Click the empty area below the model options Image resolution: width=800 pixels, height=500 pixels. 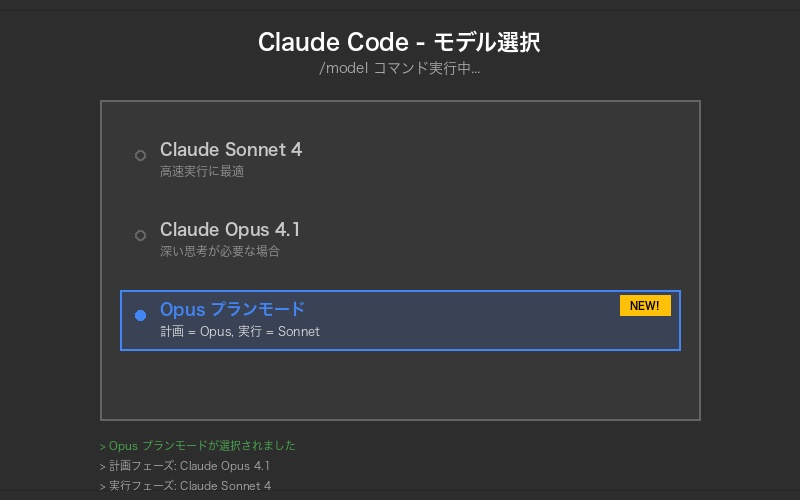coord(400,386)
